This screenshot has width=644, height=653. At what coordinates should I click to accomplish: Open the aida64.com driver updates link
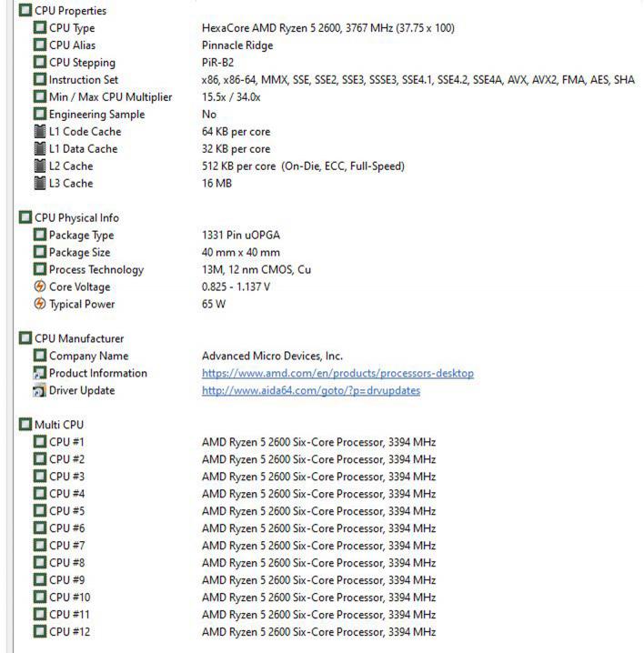[311, 391]
